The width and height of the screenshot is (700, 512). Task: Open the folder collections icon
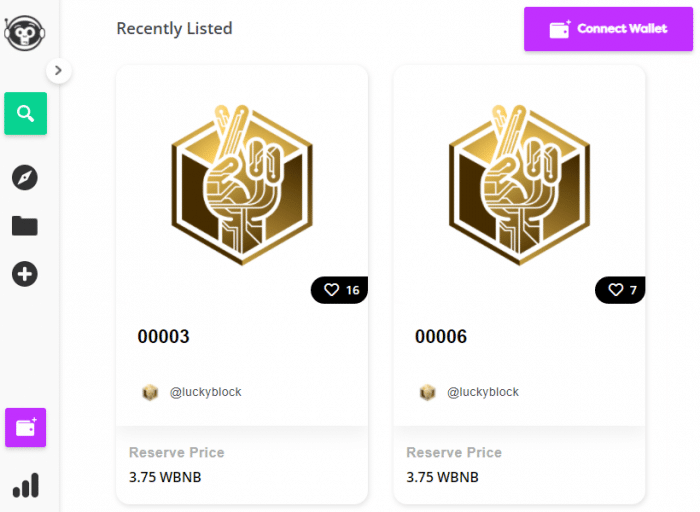(25, 226)
